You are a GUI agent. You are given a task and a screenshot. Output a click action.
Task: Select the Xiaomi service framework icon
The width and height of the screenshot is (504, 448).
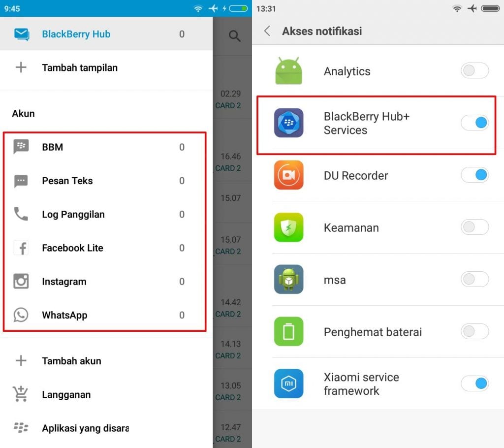pos(288,384)
